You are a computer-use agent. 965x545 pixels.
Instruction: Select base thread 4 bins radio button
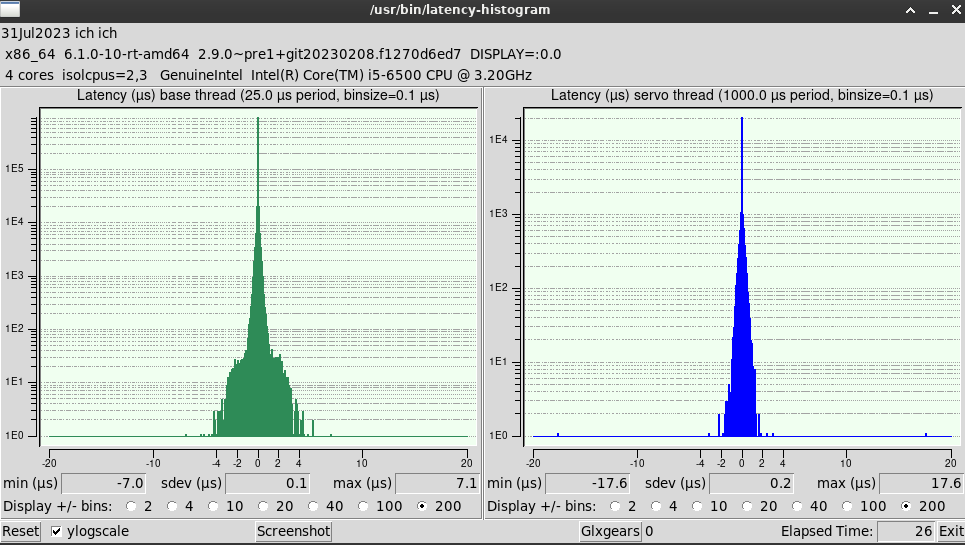tap(172, 506)
